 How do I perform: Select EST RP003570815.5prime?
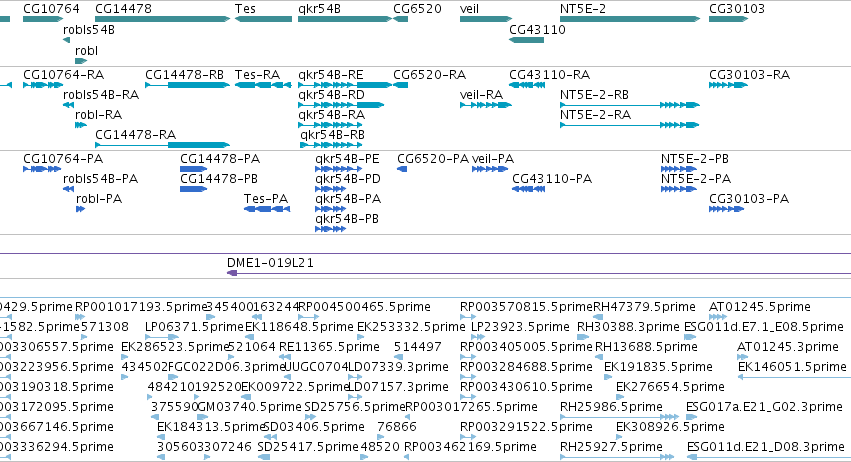468,317
